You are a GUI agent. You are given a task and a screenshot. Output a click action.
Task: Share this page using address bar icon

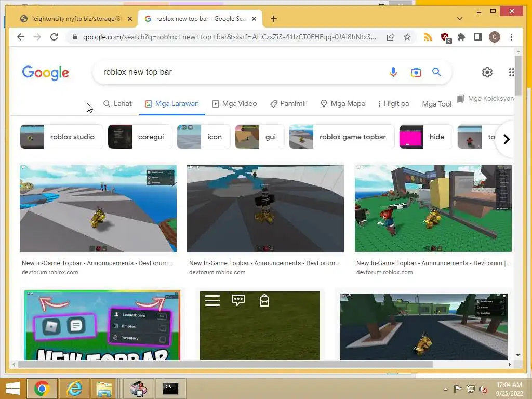pyautogui.click(x=391, y=37)
